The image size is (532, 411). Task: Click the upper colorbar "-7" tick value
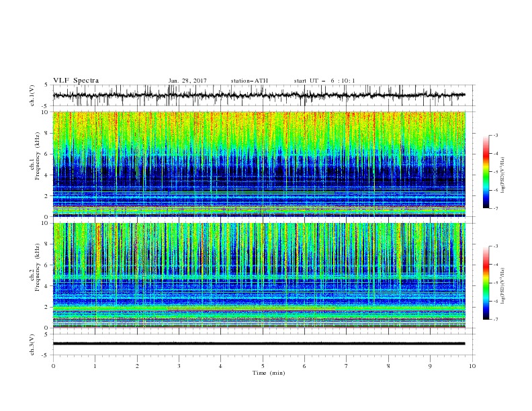[x=495, y=208]
